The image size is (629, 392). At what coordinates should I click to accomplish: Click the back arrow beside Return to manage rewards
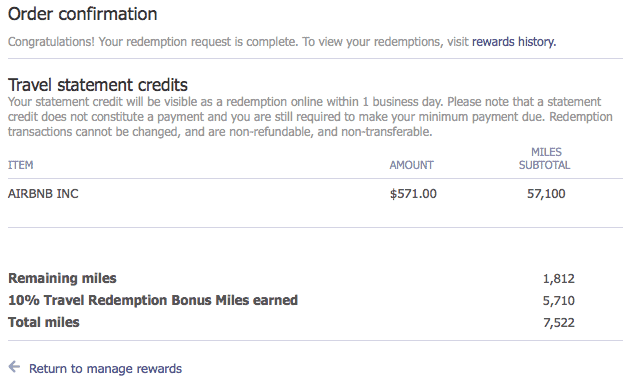tap(14, 367)
